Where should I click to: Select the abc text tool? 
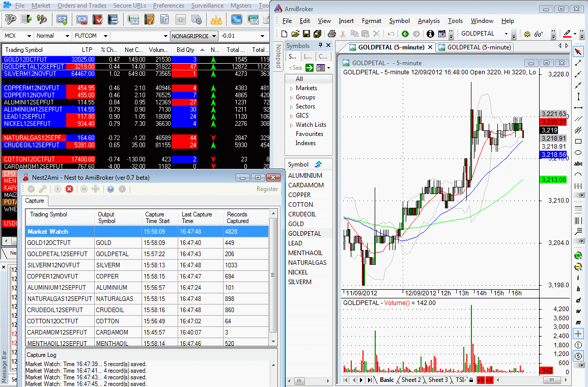(578, 163)
